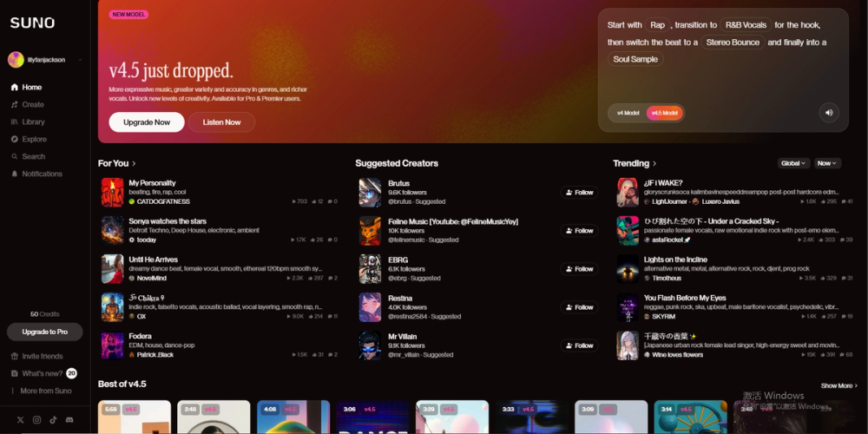Open Until He Arrives cover art
Screen dimensions: 868x434
click(112, 268)
